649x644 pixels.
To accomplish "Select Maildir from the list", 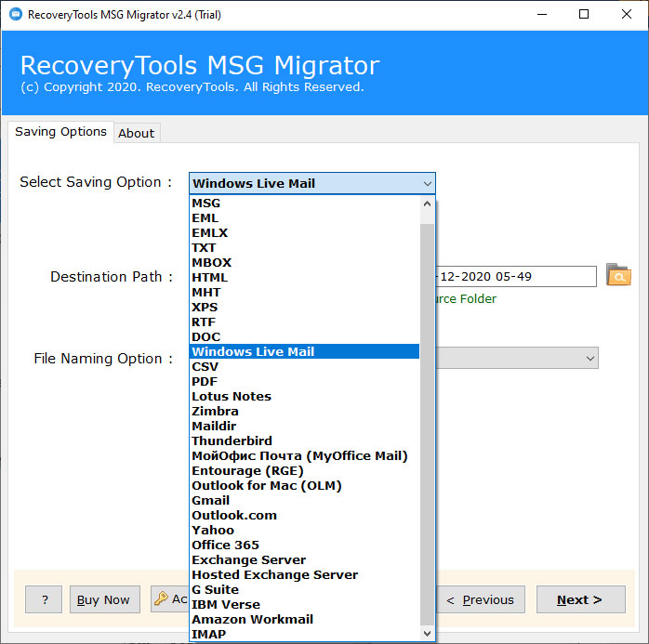I will tap(304, 427).
